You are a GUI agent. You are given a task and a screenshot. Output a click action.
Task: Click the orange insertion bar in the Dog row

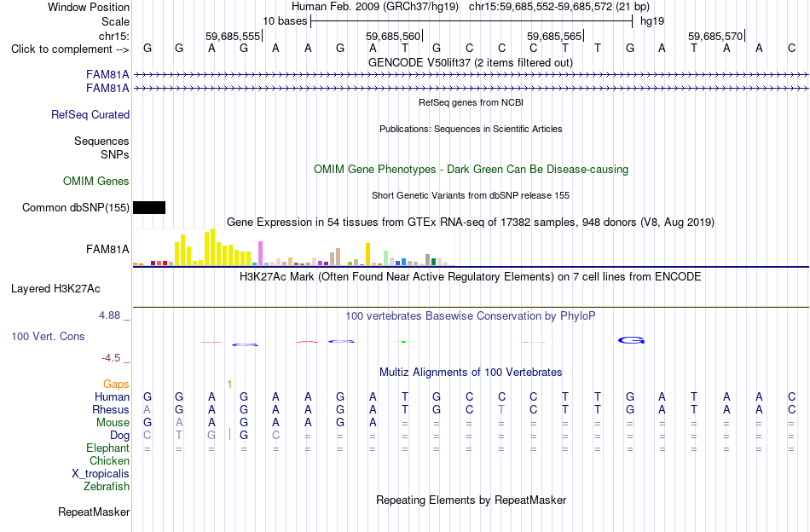click(229, 434)
